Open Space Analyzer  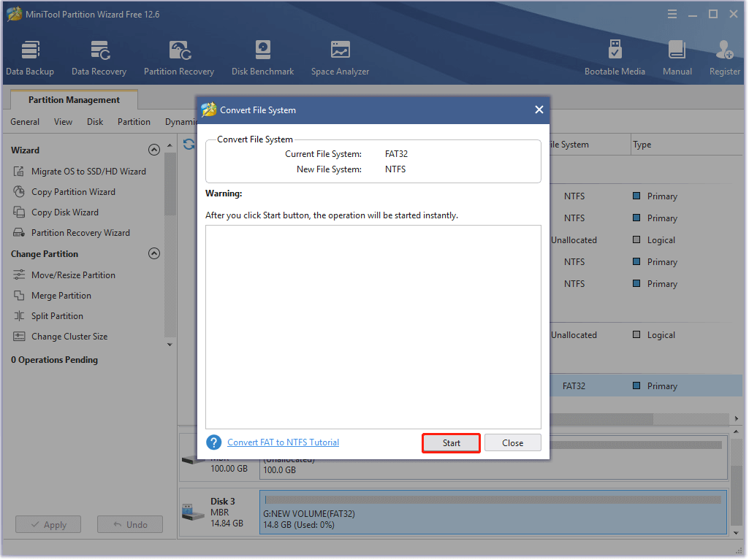pos(340,58)
